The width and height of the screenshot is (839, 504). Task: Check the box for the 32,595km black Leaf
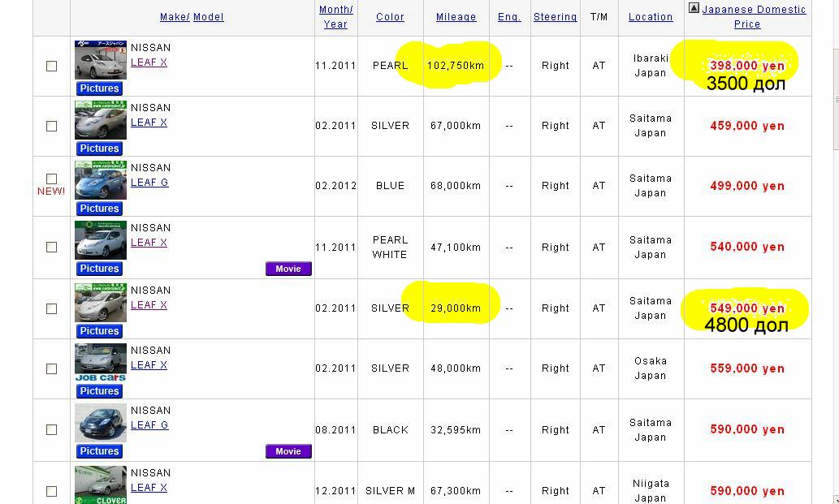pos(51,429)
